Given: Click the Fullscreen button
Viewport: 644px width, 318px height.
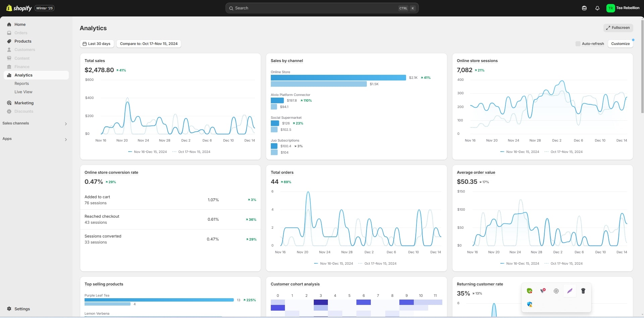Looking at the screenshot, I should click(618, 28).
